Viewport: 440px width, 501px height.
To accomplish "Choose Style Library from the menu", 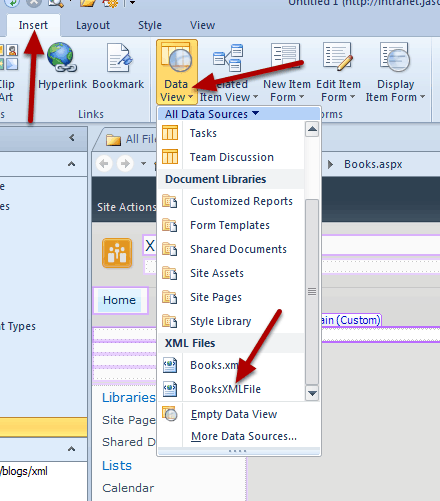I will click(x=231, y=321).
